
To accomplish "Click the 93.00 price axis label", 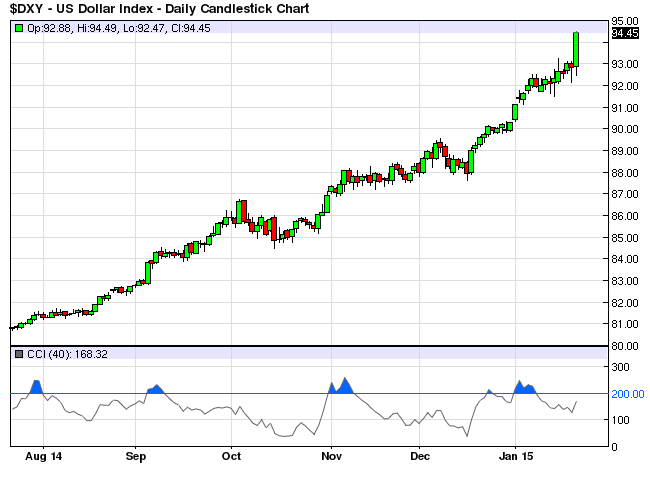I will pos(625,64).
